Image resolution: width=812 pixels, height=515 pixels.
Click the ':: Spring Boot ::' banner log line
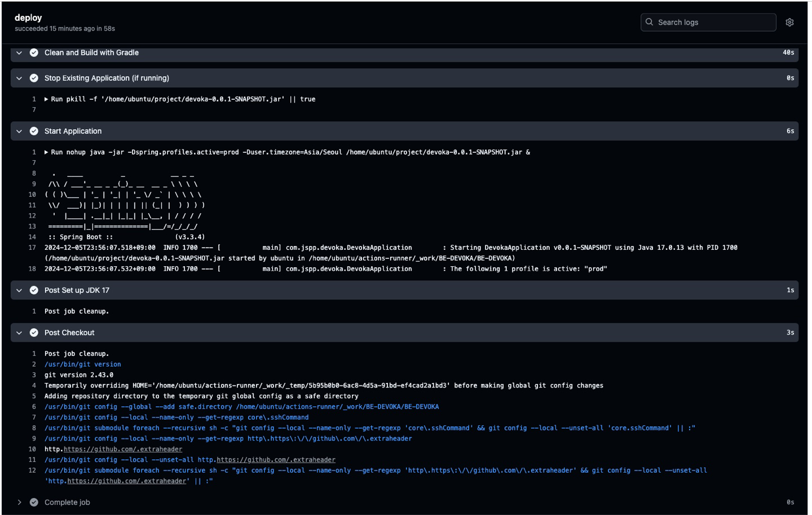[81, 237]
